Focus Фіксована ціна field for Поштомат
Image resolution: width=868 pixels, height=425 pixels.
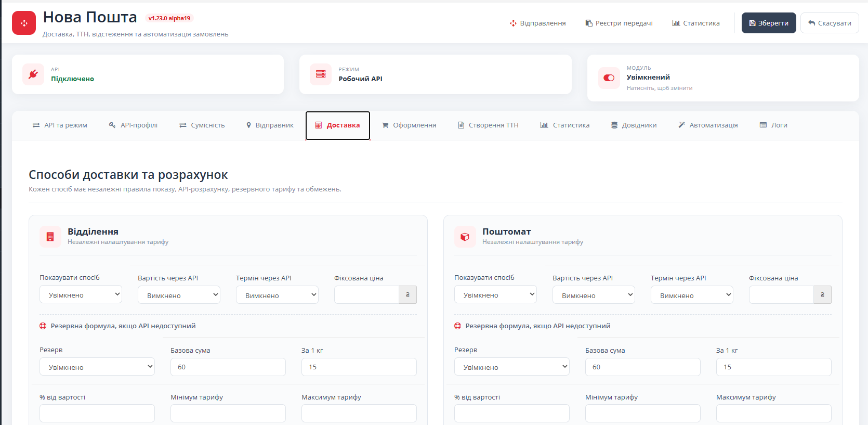click(781, 295)
